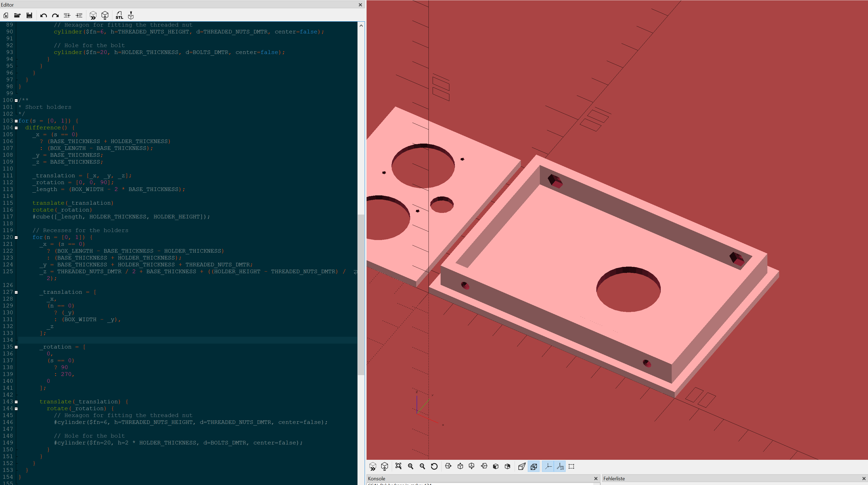868x485 pixels.
Task: Select the Konsole panel tab
Action: click(376, 478)
